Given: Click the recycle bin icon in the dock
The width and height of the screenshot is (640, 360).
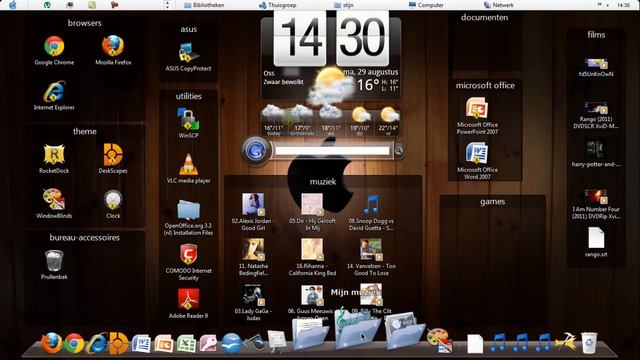Looking at the screenshot, I should 589,343.
